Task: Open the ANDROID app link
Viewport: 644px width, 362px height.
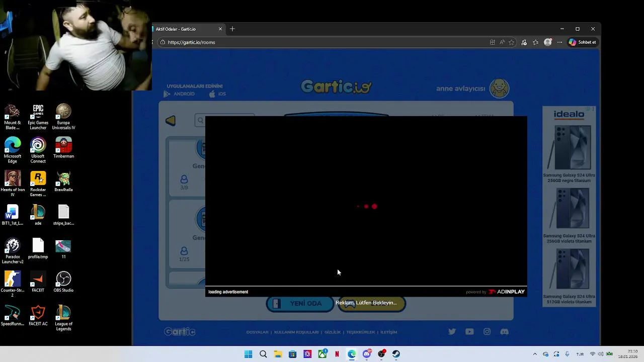Action: [x=179, y=94]
